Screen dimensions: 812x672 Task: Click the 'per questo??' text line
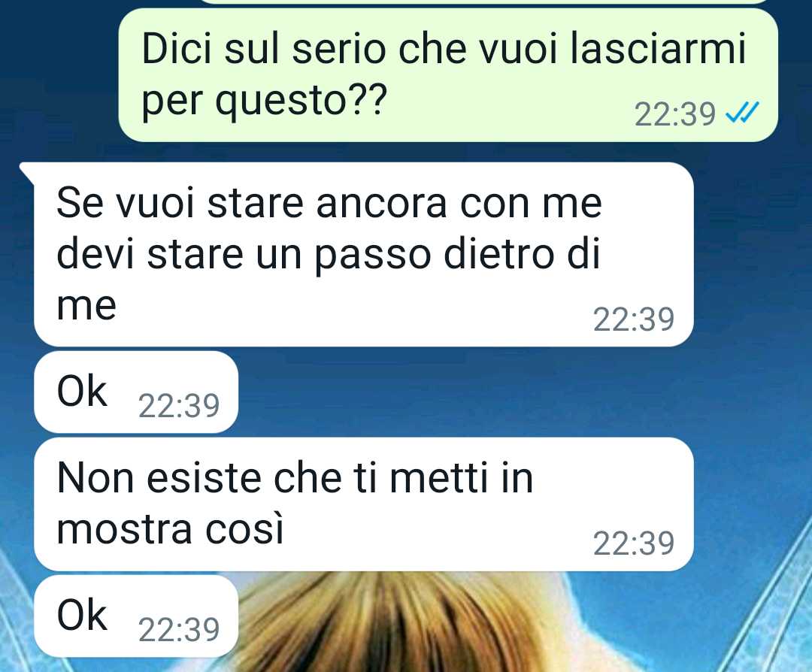coord(264,101)
